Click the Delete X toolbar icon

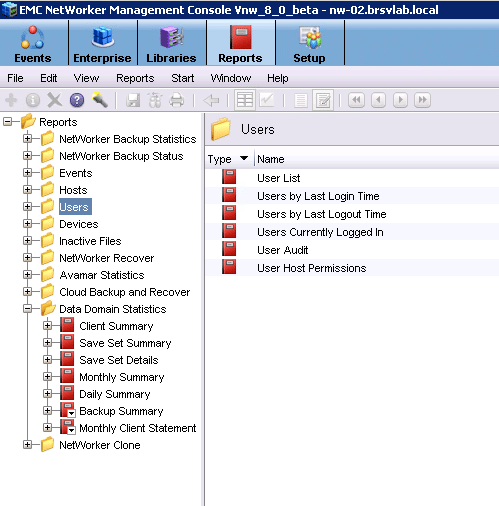pos(55,100)
